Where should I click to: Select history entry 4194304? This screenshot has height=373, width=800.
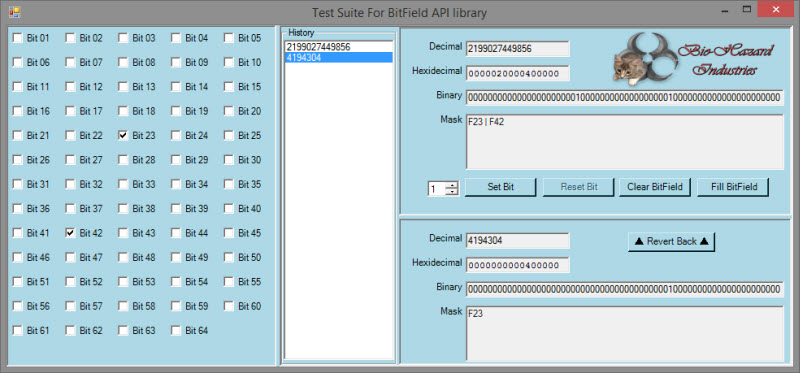(339, 58)
